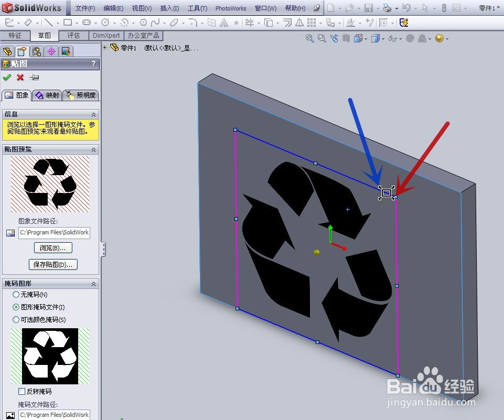Click the Trim Entities tool

click(249, 23)
